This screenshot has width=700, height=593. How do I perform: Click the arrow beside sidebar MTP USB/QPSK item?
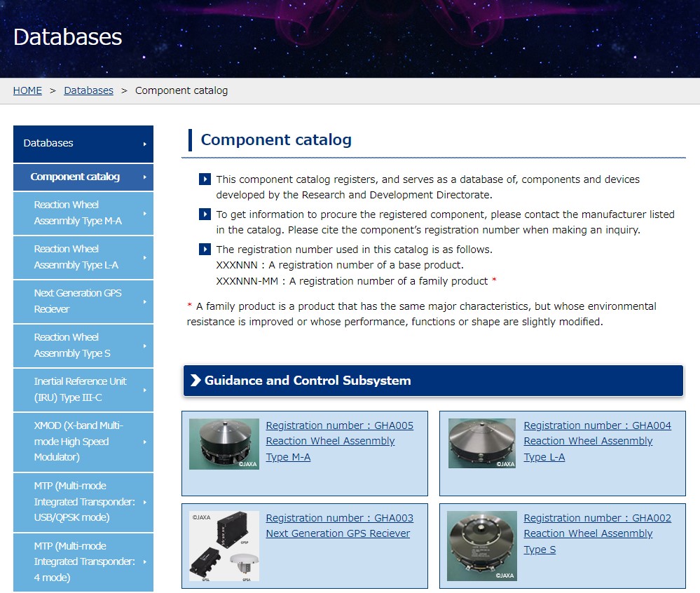click(x=144, y=503)
